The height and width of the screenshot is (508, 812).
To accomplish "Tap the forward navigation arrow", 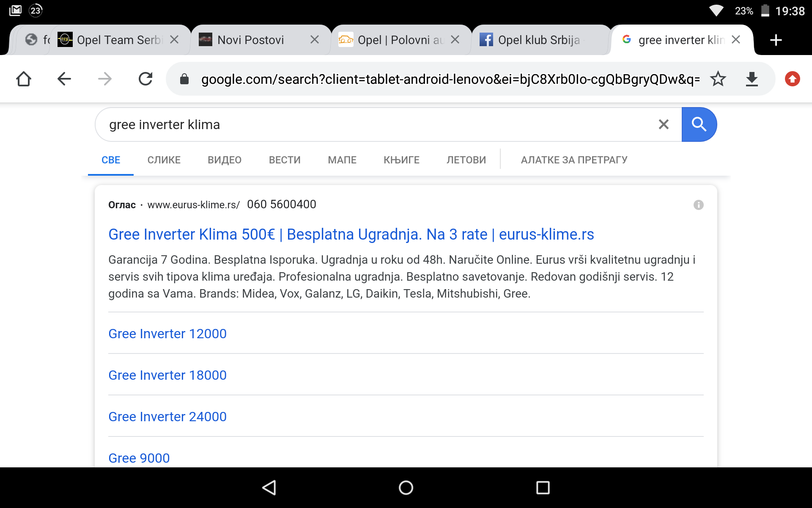I will coord(105,79).
